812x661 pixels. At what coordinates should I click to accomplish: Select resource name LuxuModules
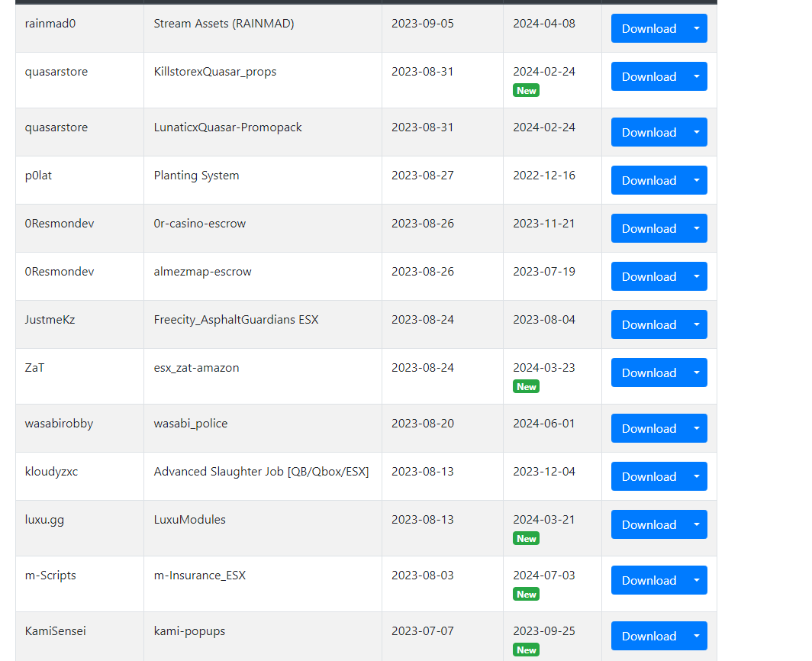click(189, 520)
